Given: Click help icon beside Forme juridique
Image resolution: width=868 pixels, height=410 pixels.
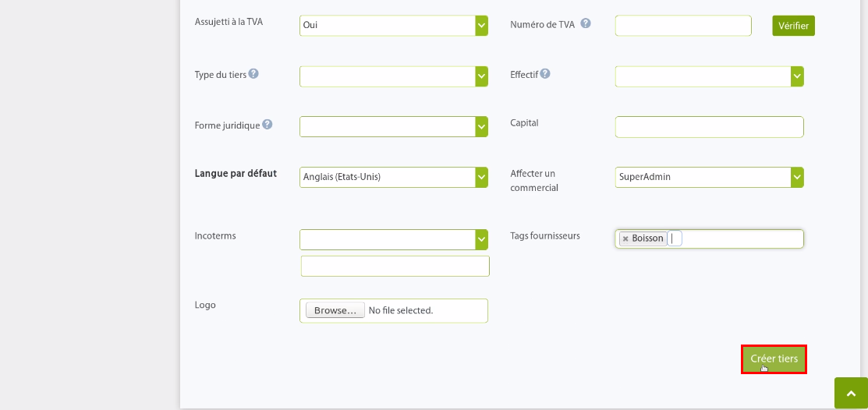Looking at the screenshot, I should 267,125.
